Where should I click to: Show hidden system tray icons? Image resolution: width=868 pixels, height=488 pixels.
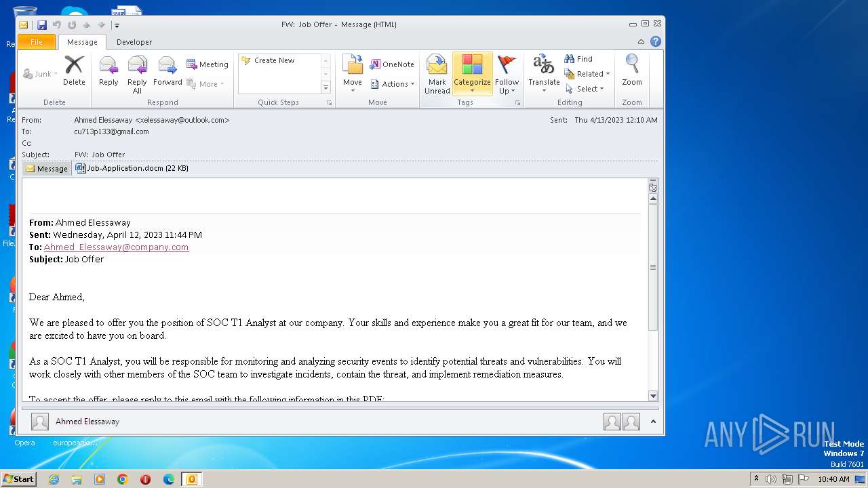756,479
